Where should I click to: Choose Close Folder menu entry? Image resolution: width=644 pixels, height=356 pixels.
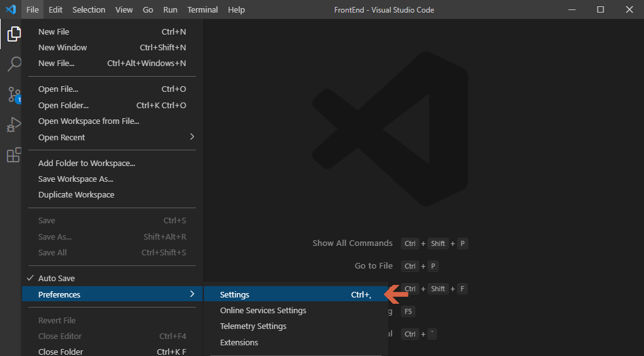coord(112,352)
